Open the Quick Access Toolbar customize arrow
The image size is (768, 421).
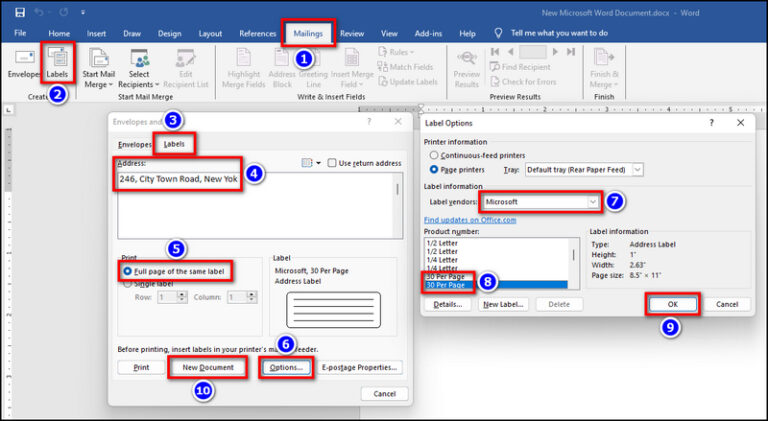(x=83, y=12)
